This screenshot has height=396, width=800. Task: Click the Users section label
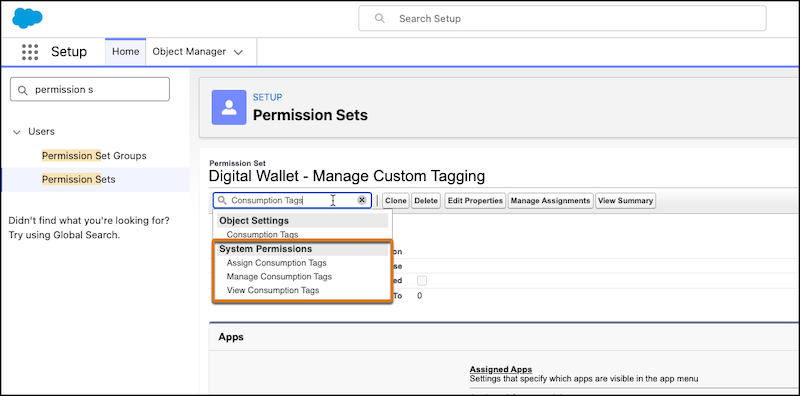point(41,132)
